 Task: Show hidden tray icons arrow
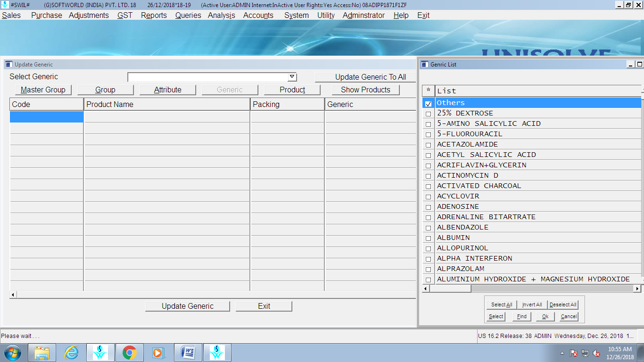(562, 353)
